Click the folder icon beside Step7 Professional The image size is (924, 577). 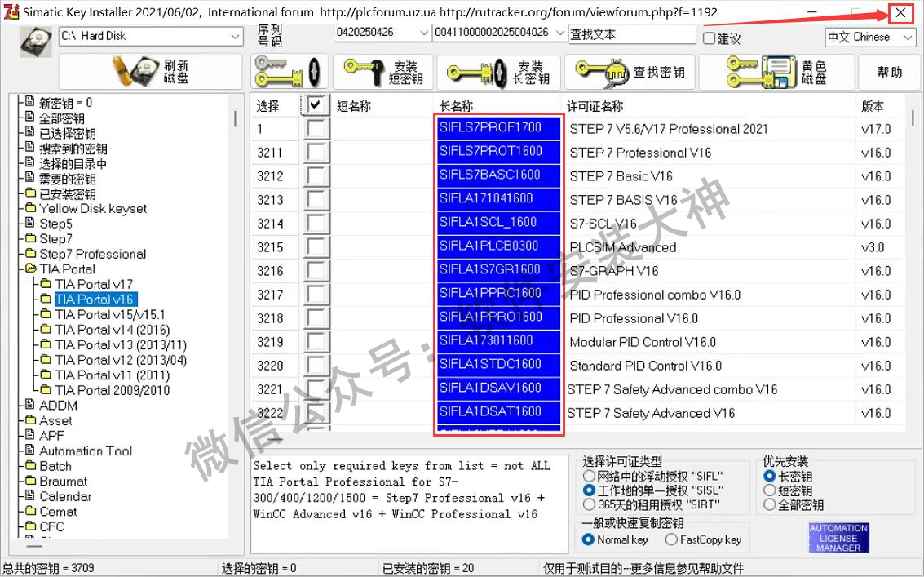31,254
